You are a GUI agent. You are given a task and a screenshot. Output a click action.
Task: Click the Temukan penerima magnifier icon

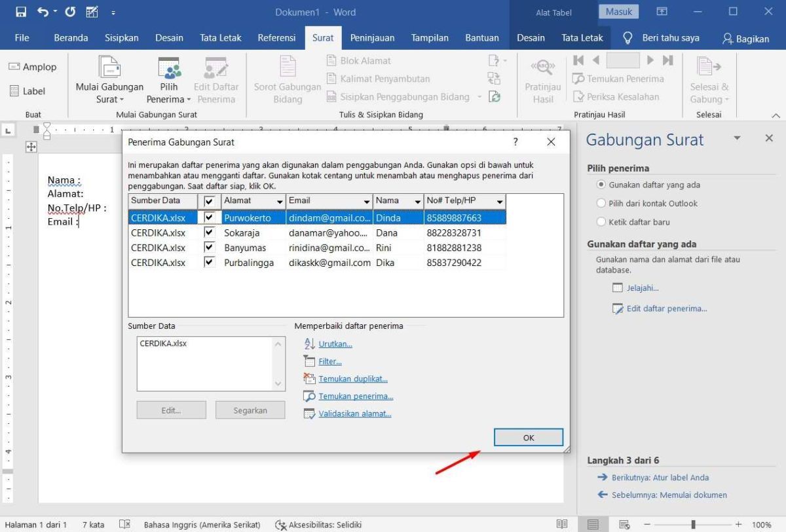point(310,396)
